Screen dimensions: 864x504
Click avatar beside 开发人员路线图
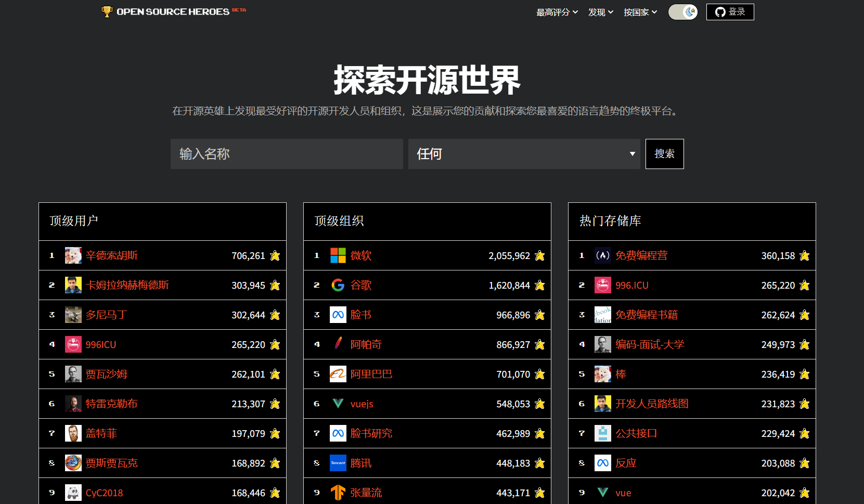click(603, 404)
